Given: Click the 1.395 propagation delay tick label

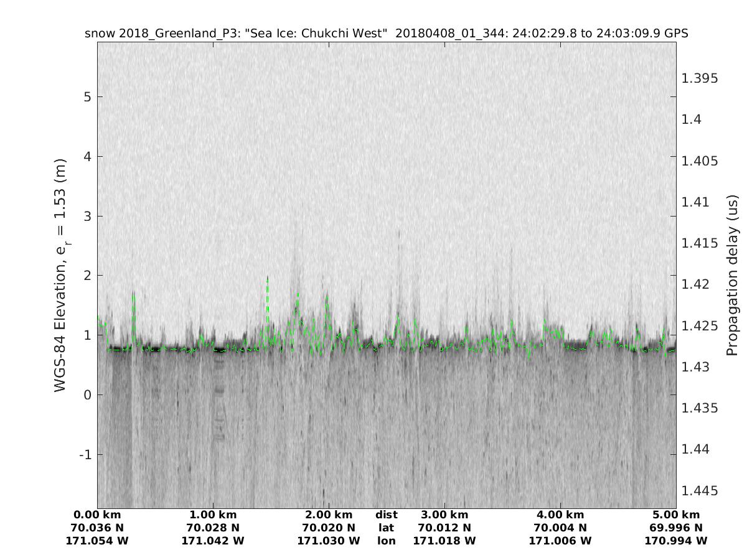Looking at the screenshot, I should click(x=700, y=78).
